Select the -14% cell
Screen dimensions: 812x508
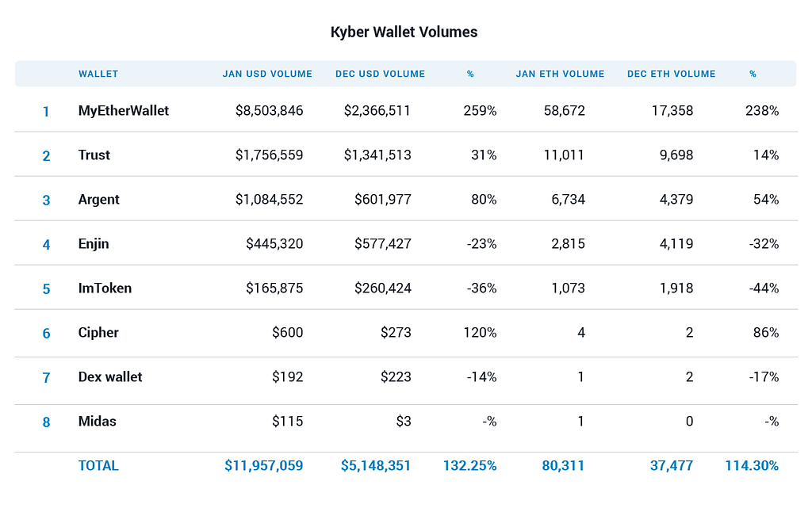[481, 377]
